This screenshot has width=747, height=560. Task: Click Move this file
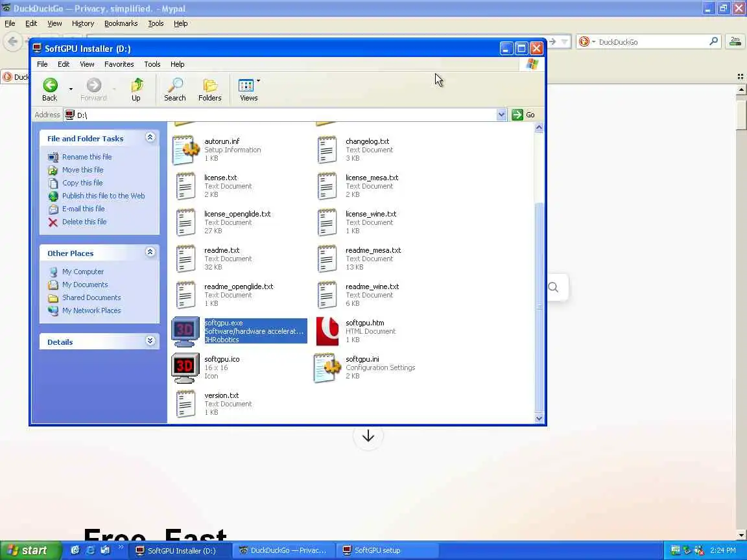[82, 170]
